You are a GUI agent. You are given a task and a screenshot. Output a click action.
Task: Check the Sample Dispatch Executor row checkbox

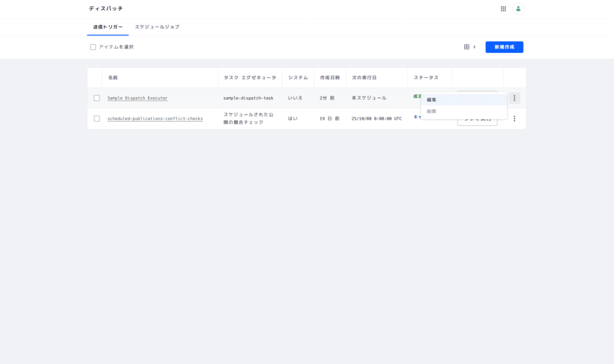[x=97, y=98]
